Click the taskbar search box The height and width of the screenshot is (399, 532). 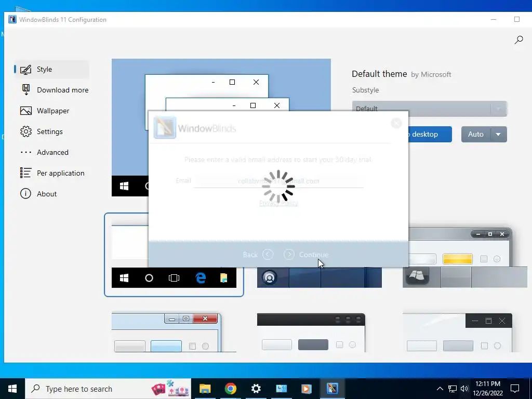pyautogui.click(x=108, y=389)
